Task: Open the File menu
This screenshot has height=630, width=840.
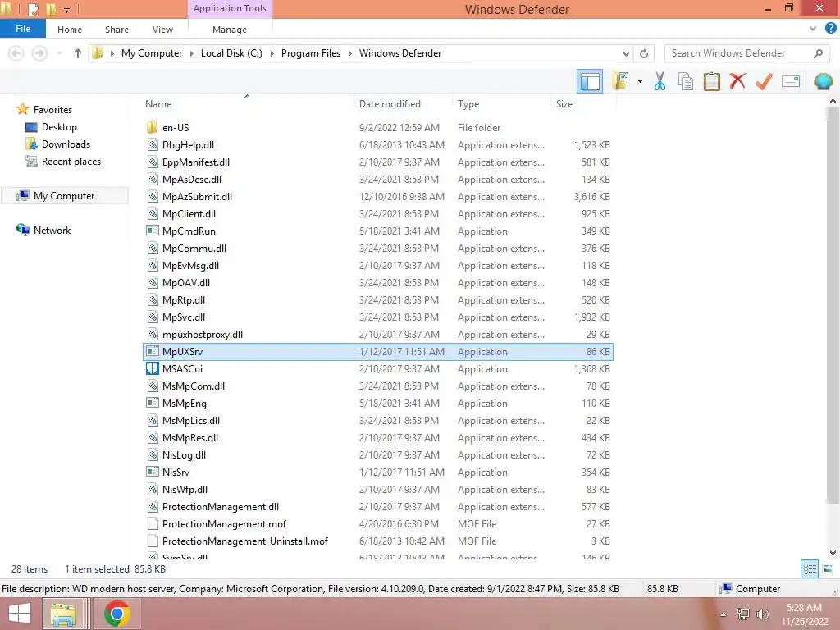Action: coord(22,29)
